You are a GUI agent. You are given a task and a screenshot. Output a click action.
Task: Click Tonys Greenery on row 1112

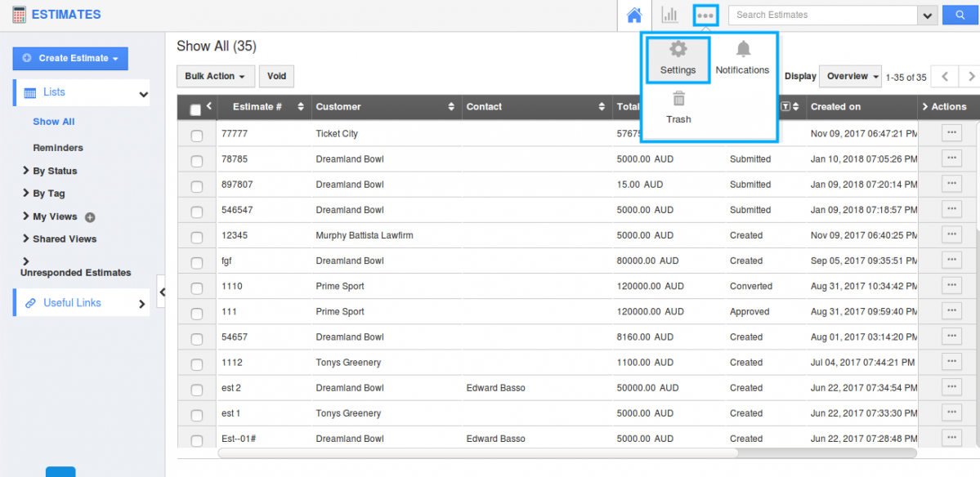point(348,362)
